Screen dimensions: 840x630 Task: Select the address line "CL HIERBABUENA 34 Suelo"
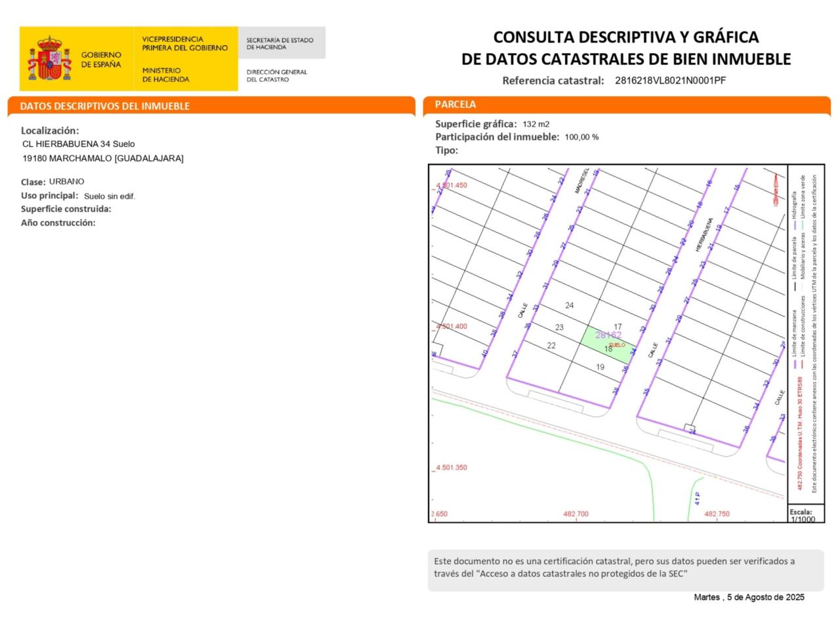point(79,144)
